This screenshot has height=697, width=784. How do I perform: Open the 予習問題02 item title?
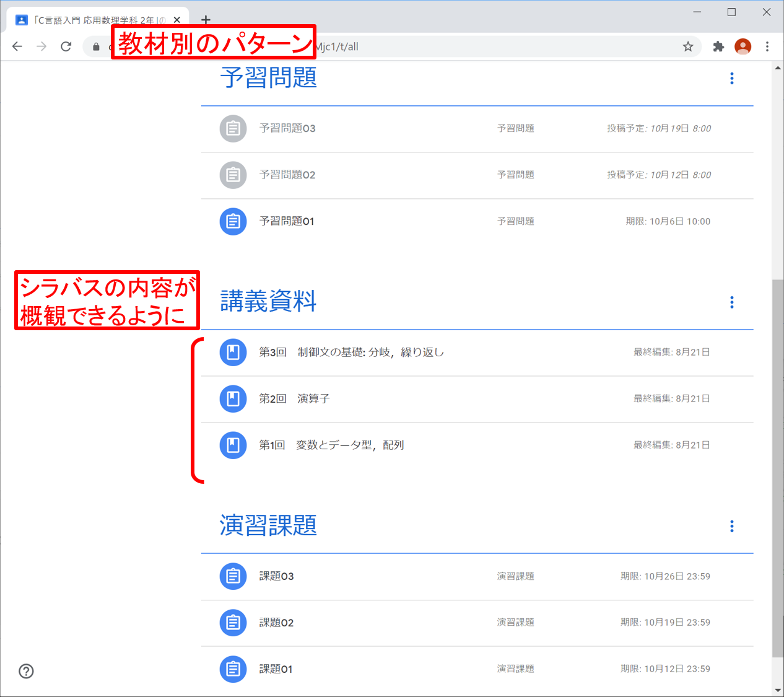click(x=287, y=175)
